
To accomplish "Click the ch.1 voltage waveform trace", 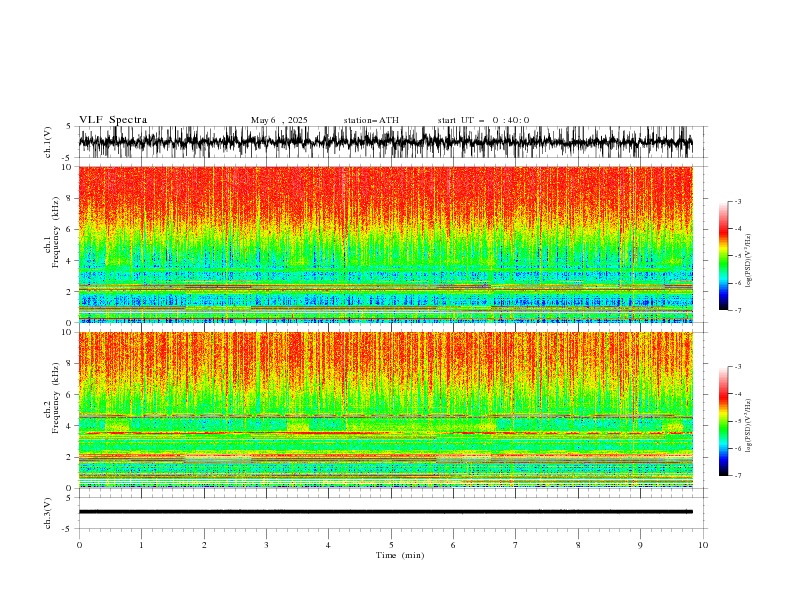I will 385,142.
